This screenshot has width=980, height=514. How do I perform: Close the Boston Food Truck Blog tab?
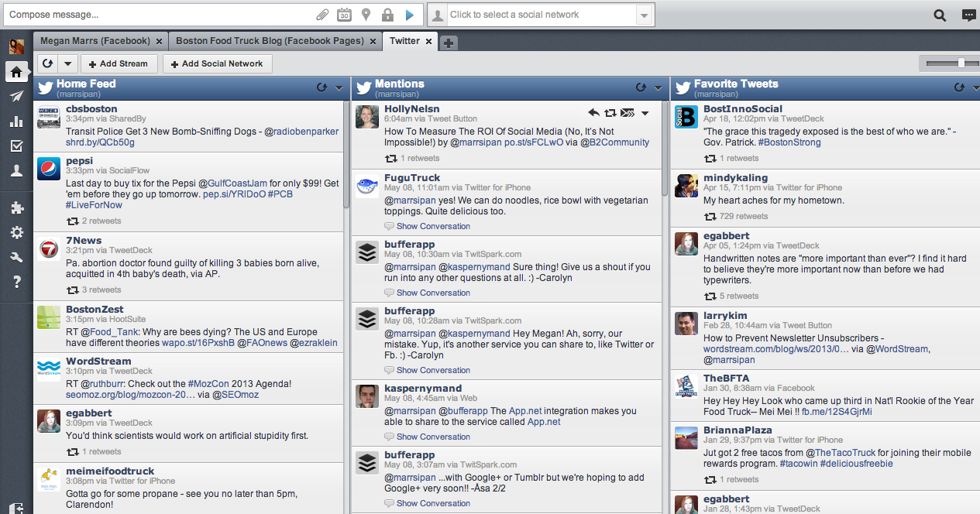tap(373, 42)
